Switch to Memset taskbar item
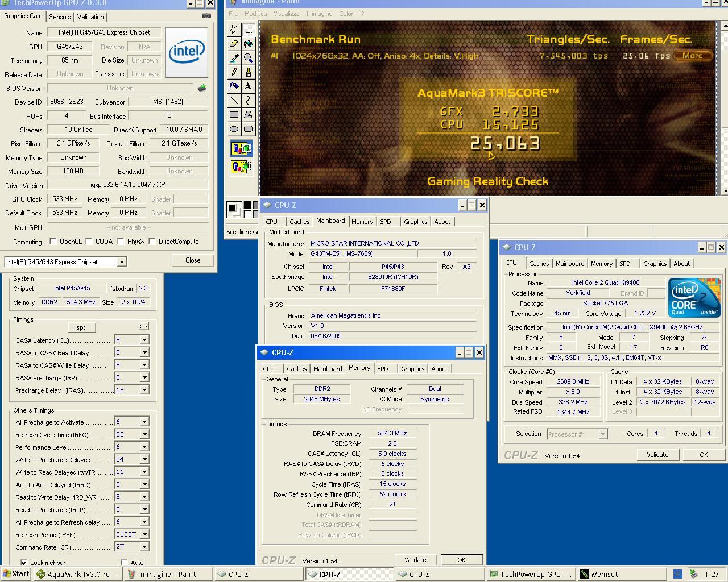This screenshot has width=728, height=582. coord(622,574)
